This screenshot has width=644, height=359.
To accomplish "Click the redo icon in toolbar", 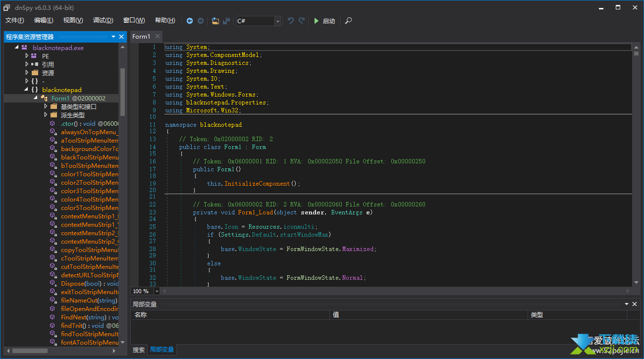I will 301,21.
